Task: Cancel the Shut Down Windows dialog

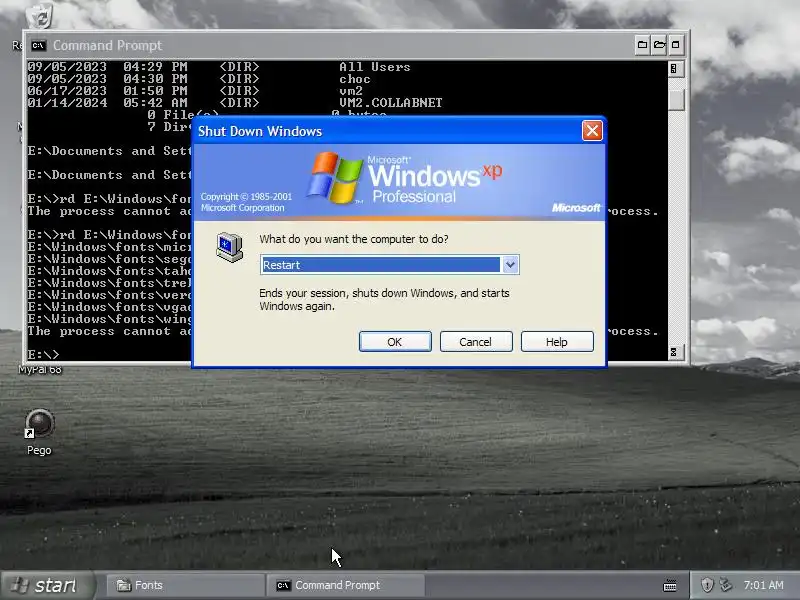Action: tap(476, 341)
